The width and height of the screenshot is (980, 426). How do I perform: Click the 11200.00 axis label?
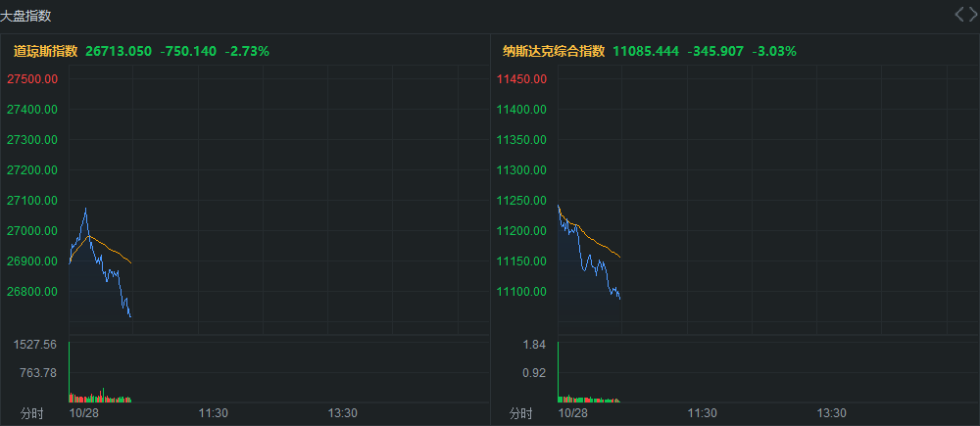click(521, 230)
